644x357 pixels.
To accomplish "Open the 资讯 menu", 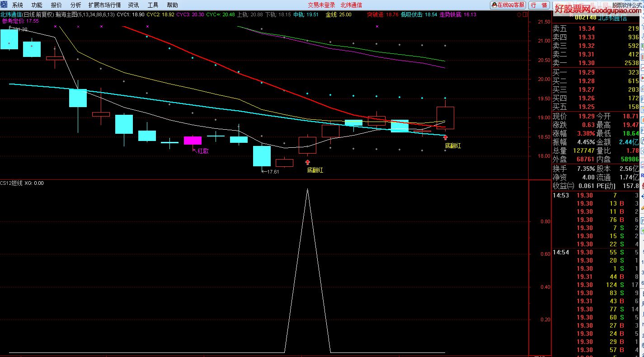I will [x=133, y=5].
